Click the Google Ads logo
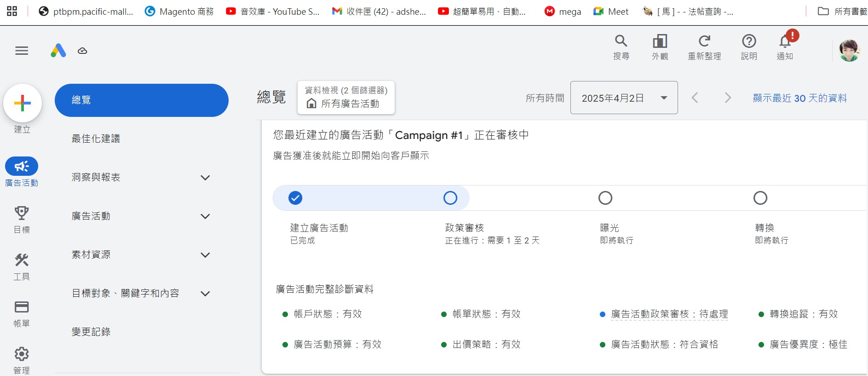 58,51
